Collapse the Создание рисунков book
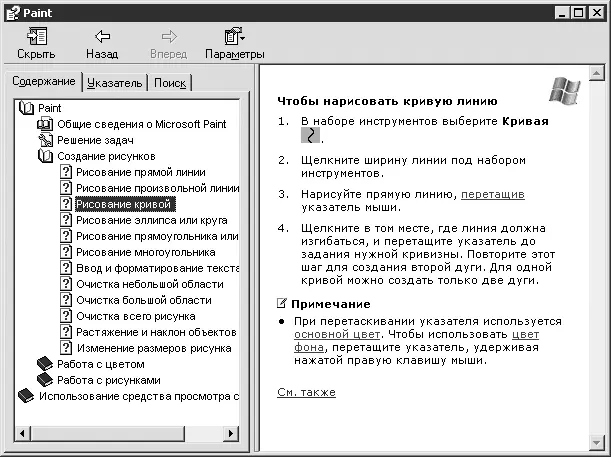Viewport: 611px width, 457px height. [44, 156]
